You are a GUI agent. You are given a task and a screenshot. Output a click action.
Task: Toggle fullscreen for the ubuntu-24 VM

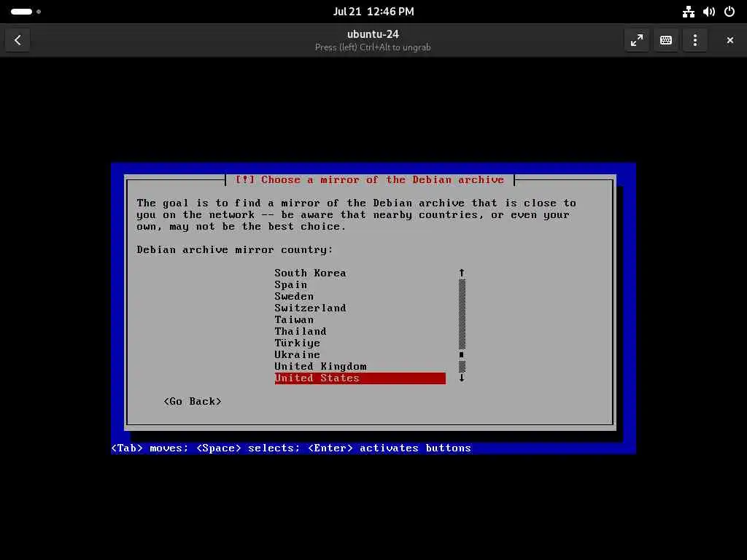636,40
